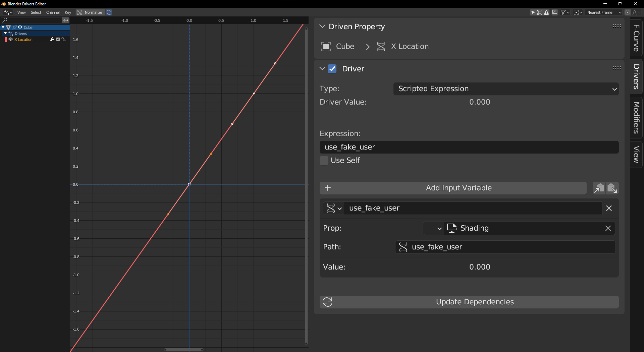Image resolution: width=644 pixels, height=352 pixels.
Task: Paste driver variables icon
Action: point(612,188)
